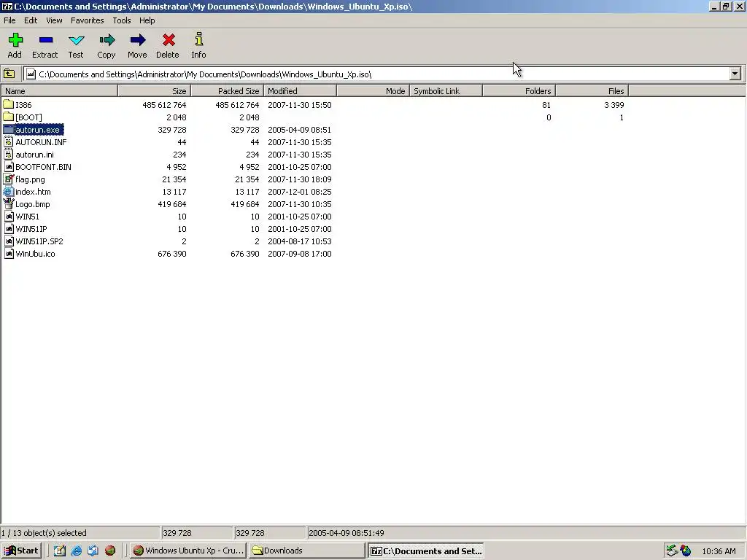Sort by the Name column header
This screenshot has height=560, width=747.
(x=60, y=91)
